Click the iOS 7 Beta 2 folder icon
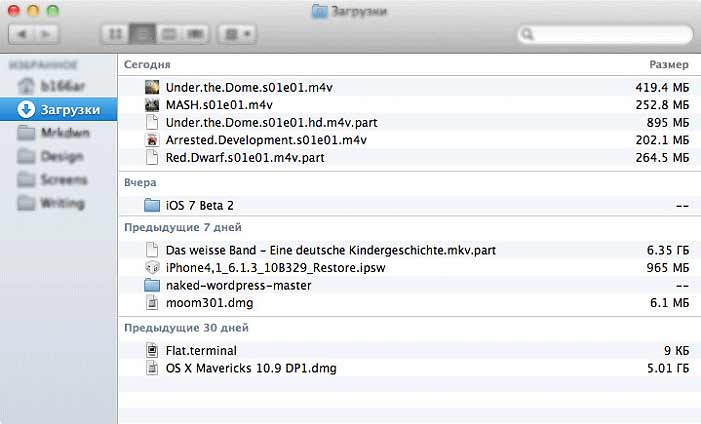Screen dimensions: 701x424 [x=152, y=205]
